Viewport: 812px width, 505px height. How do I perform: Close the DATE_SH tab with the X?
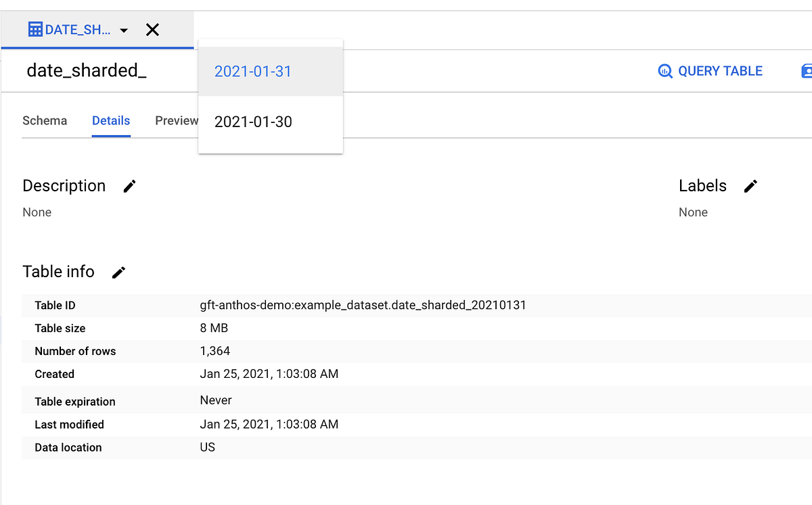coord(152,30)
